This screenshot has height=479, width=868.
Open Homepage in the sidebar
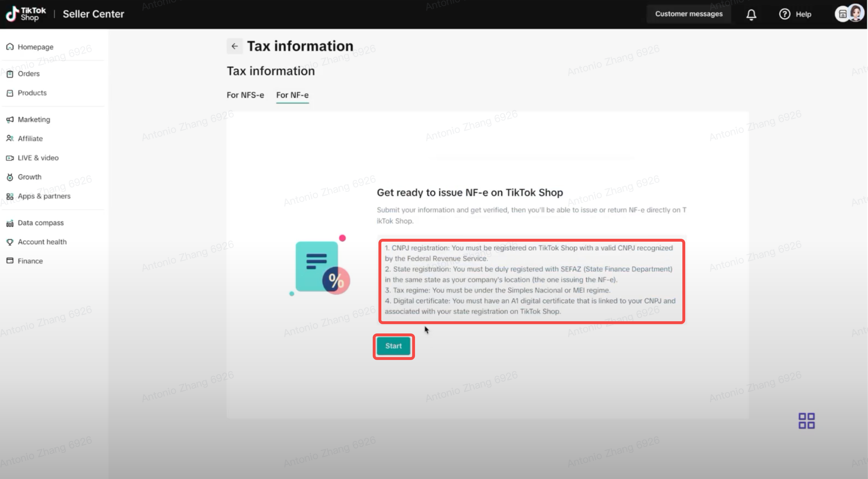point(35,47)
